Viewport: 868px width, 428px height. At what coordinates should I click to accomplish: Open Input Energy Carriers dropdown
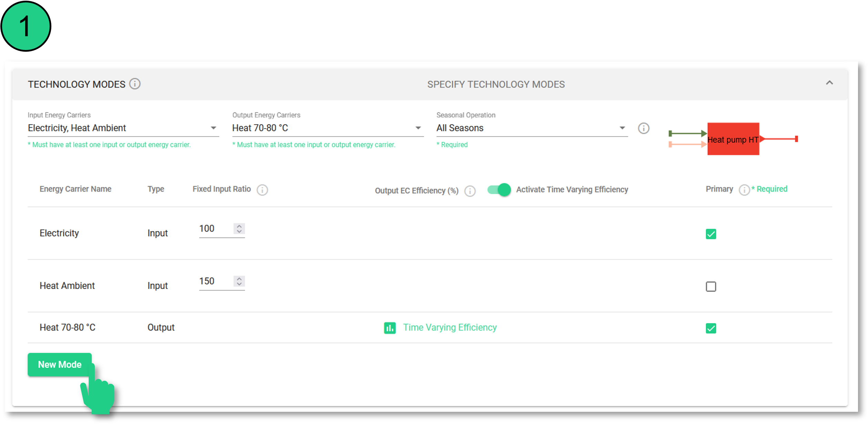[x=123, y=128]
